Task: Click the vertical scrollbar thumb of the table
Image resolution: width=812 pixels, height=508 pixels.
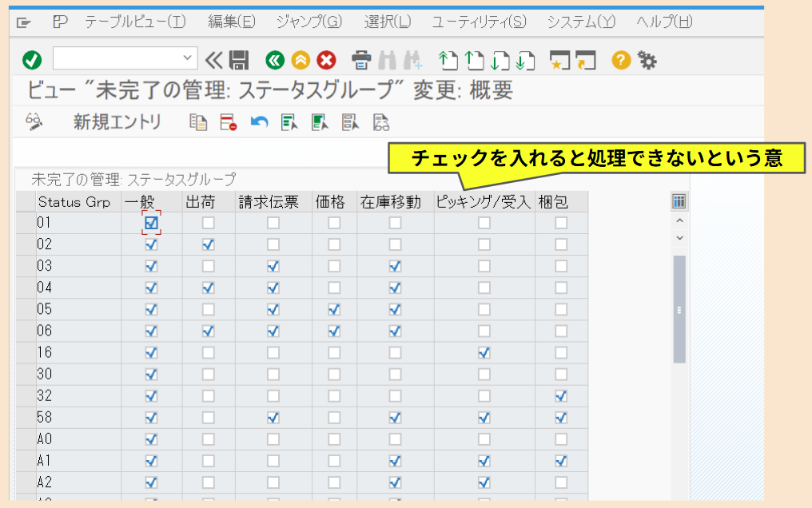Action: [679, 309]
